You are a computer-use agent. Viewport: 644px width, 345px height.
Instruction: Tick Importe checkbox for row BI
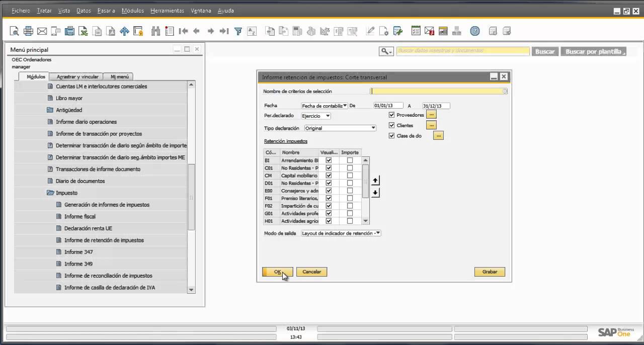point(350,160)
